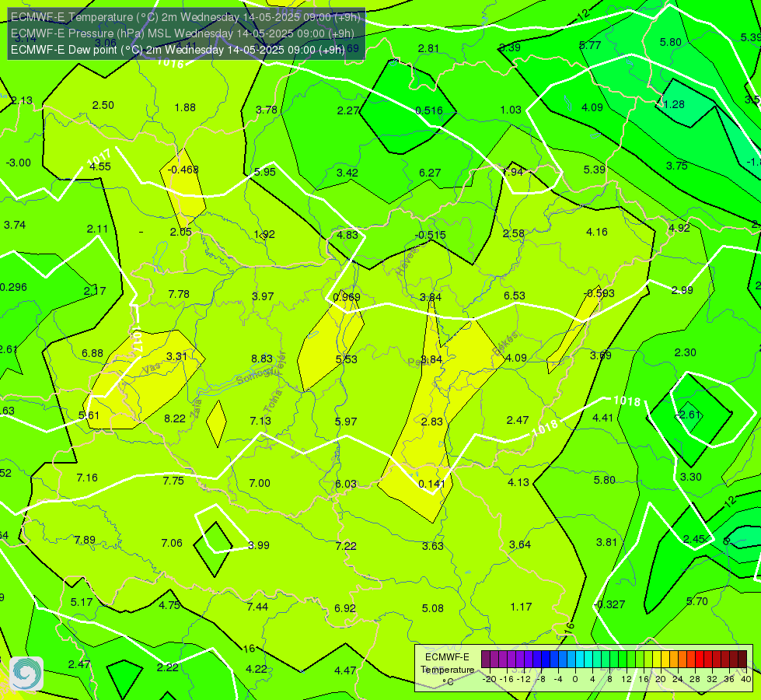Screen dimensions: 761x700
Task: Click the dew point value 5.53
Action: pos(347,359)
